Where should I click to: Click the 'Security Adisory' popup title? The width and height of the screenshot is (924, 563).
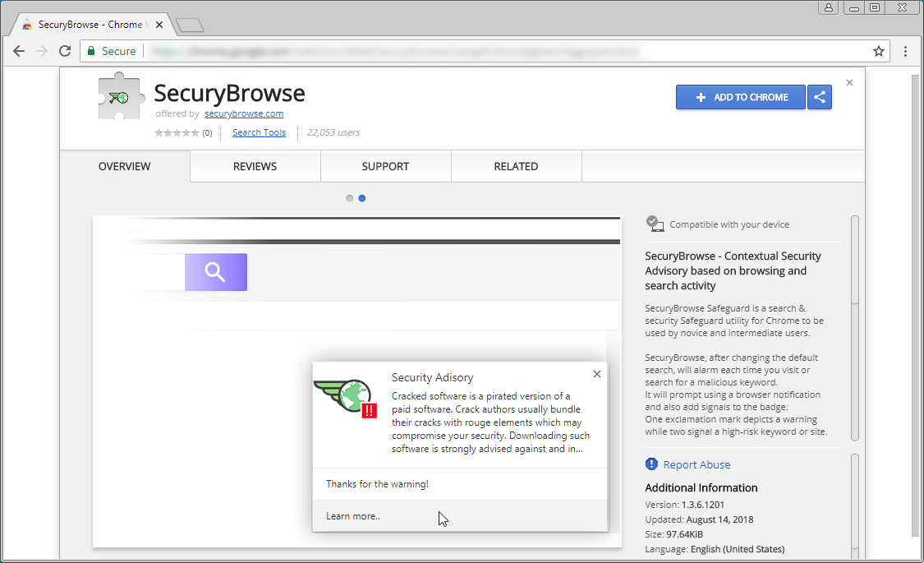tap(433, 377)
